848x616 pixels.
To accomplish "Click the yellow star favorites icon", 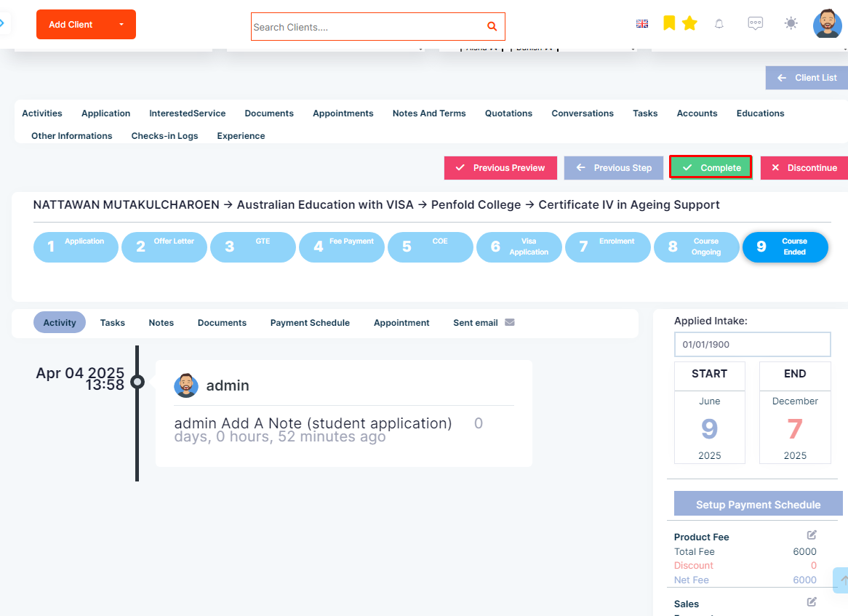I will [689, 23].
